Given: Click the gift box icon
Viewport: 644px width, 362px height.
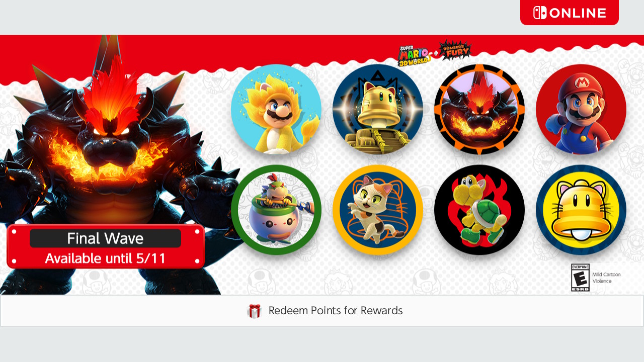Looking at the screenshot, I should pos(255,311).
